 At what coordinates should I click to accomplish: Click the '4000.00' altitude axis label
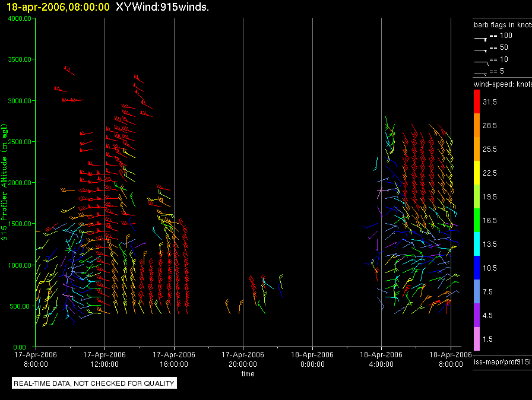[20, 18]
